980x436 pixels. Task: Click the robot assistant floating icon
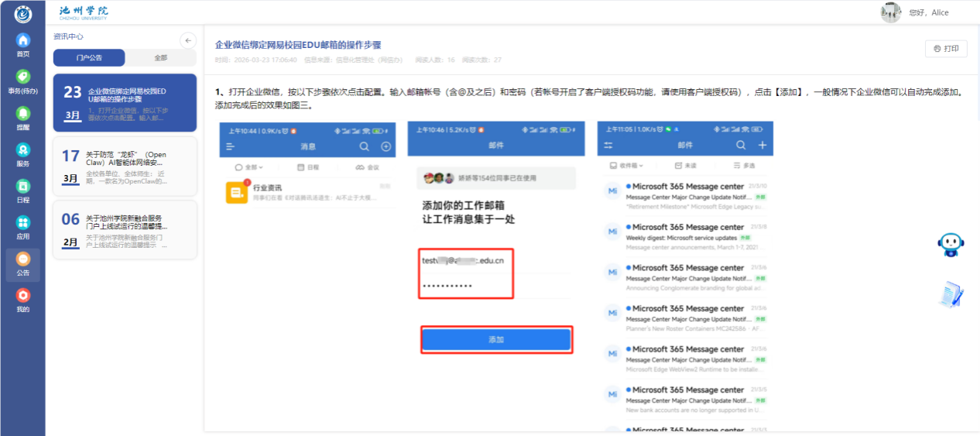[950, 245]
